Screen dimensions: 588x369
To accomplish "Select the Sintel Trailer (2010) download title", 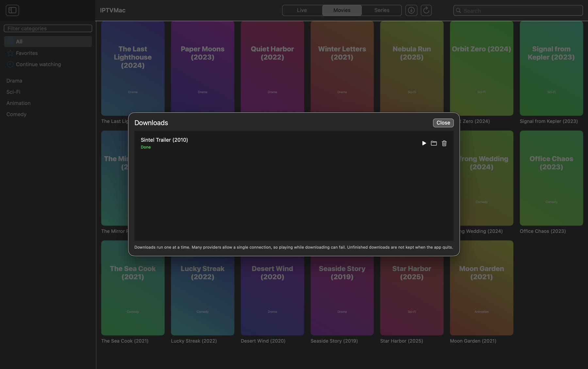I will (x=164, y=140).
